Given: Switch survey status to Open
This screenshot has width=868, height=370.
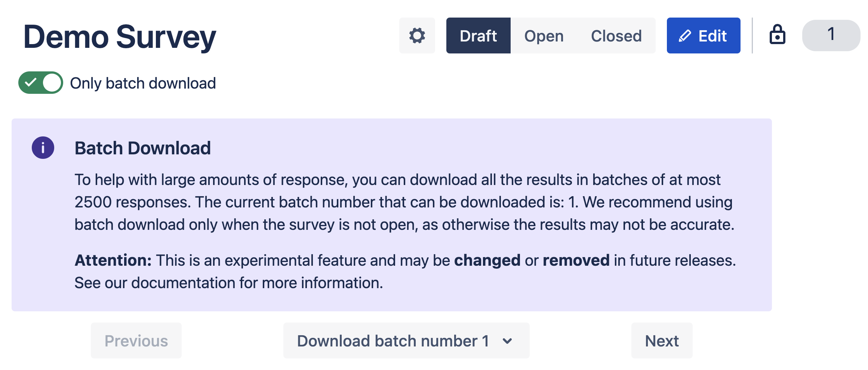Looking at the screenshot, I should coord(544,36).
